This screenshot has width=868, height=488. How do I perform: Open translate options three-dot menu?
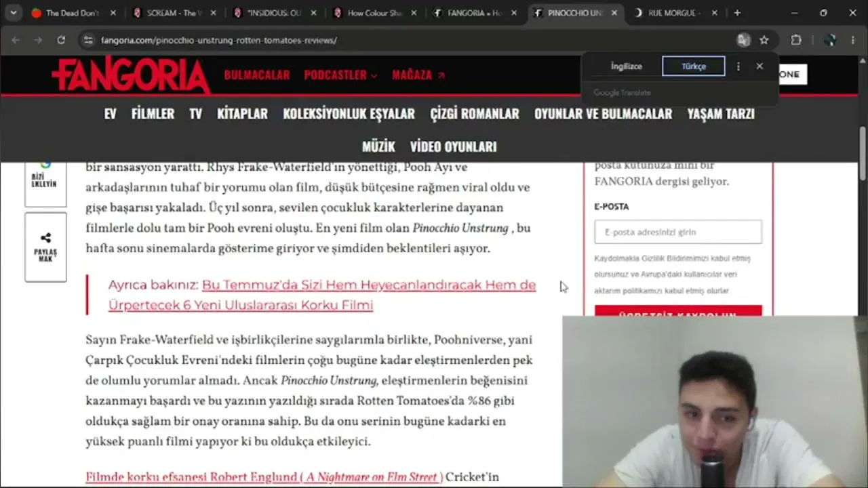pyautogui.click(x=738, y=66)
